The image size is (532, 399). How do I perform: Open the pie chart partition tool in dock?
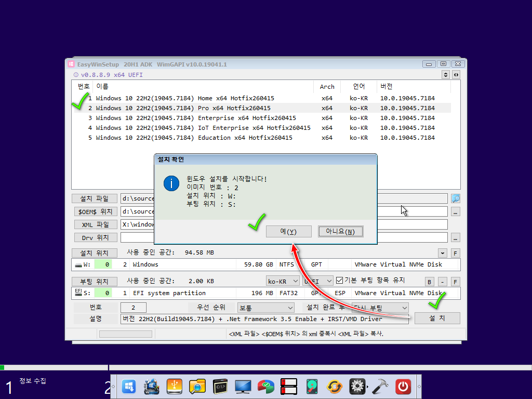click(265, 387)
